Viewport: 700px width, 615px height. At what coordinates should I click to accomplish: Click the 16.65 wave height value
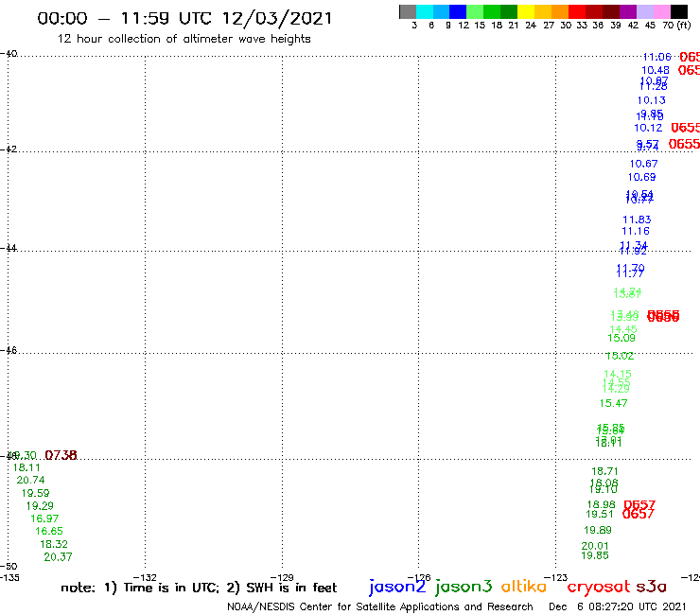point(49,531)
